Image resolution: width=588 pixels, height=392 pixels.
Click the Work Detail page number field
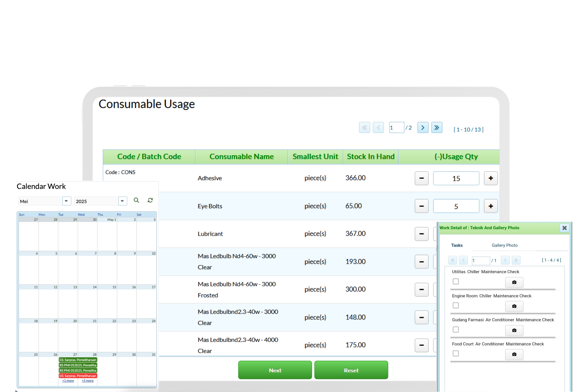click(481, 260)
